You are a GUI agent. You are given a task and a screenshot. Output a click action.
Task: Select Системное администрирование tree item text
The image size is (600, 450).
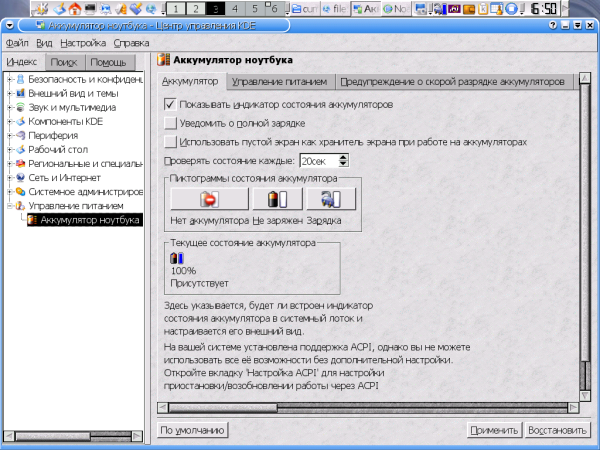[x=86, y=192]
